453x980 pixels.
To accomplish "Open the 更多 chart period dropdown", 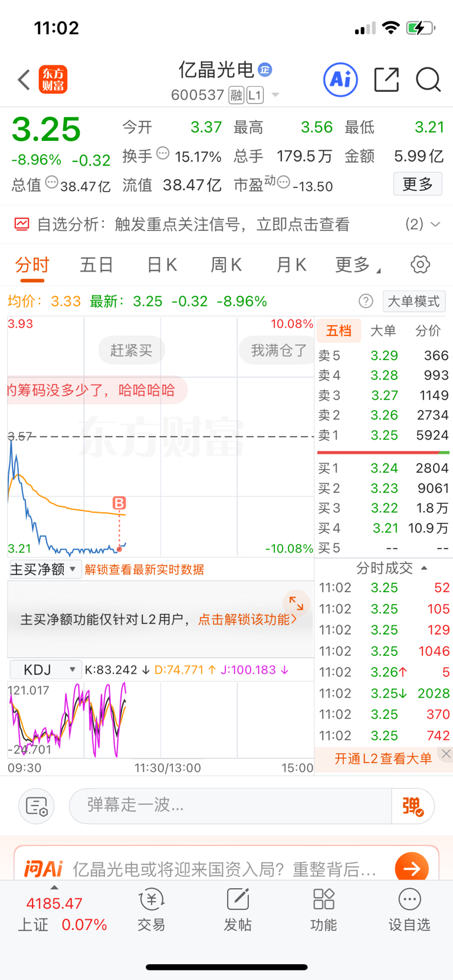I will click(x=358, y=265).
